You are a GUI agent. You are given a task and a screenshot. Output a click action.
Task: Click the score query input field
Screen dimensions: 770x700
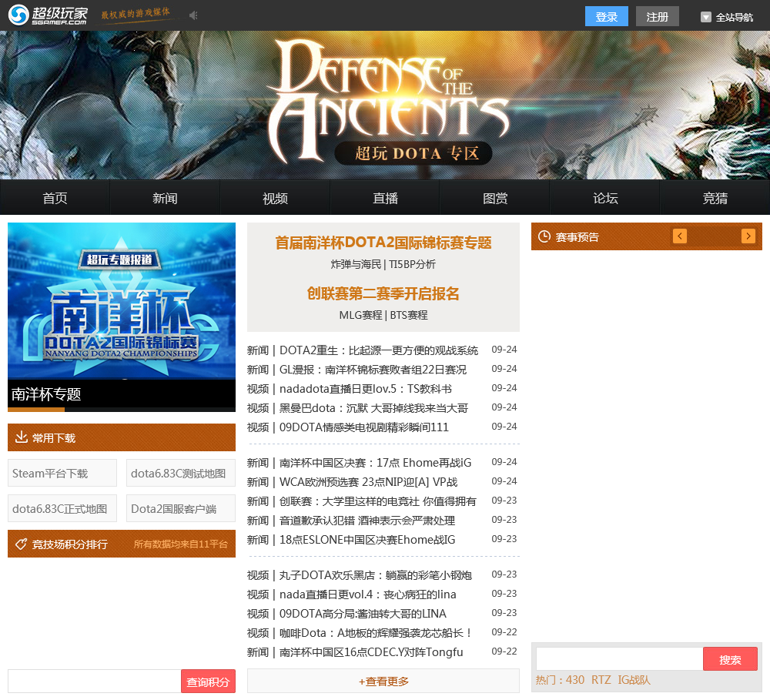(94, 682)
